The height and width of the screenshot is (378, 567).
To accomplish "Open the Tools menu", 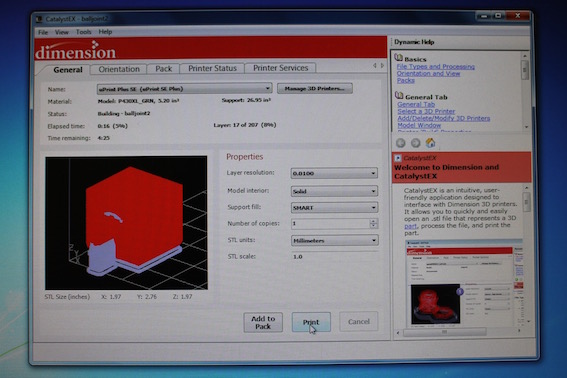I will [x=84, y=32].
